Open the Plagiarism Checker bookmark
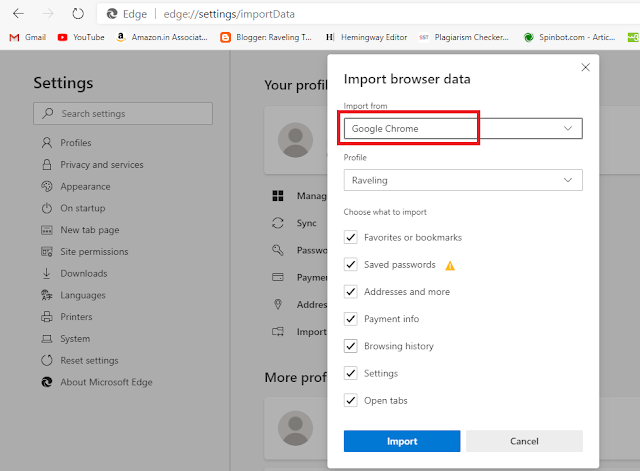 (464, 37)
